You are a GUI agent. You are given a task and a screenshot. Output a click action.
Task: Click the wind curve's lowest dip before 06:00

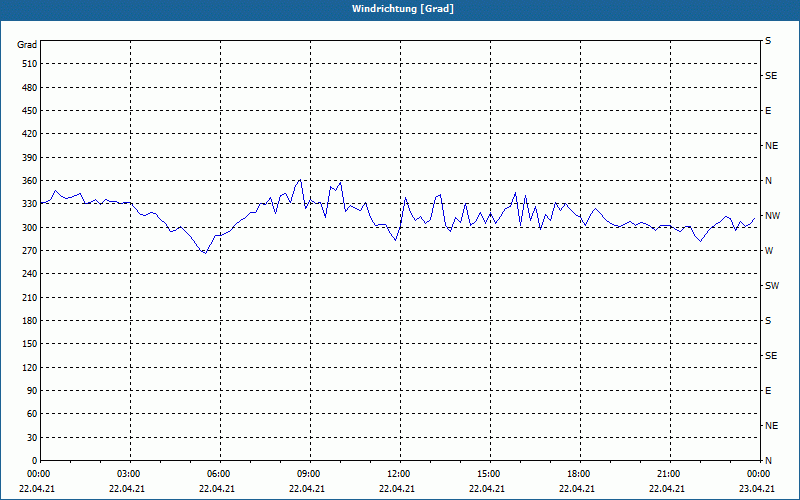(205, 253)
